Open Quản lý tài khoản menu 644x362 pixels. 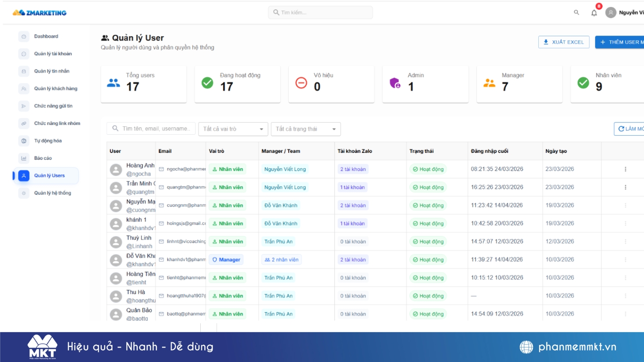point(53,54)
